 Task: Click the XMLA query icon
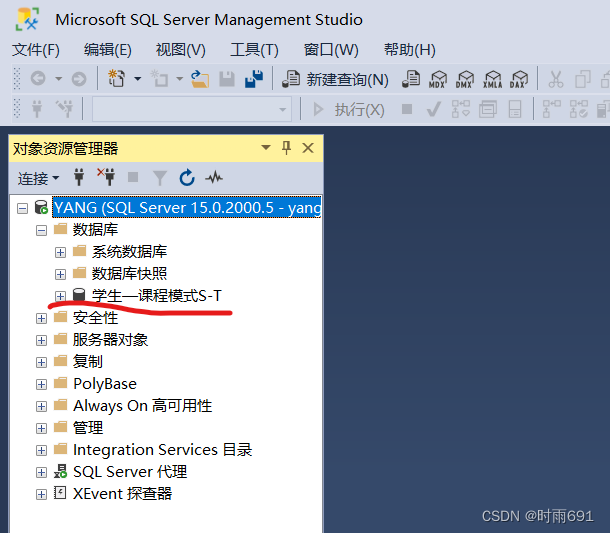click(493, 79)
